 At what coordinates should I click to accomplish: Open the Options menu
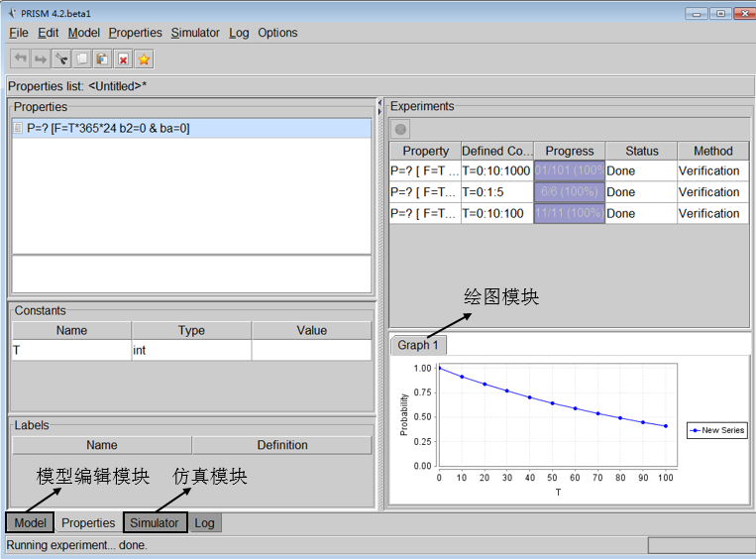tap(277, 33)
